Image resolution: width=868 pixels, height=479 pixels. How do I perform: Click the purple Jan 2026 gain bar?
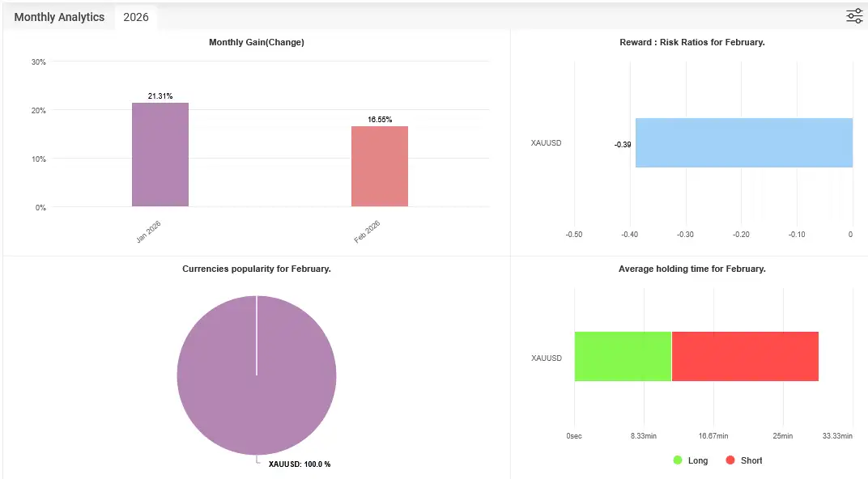[160, 155]
